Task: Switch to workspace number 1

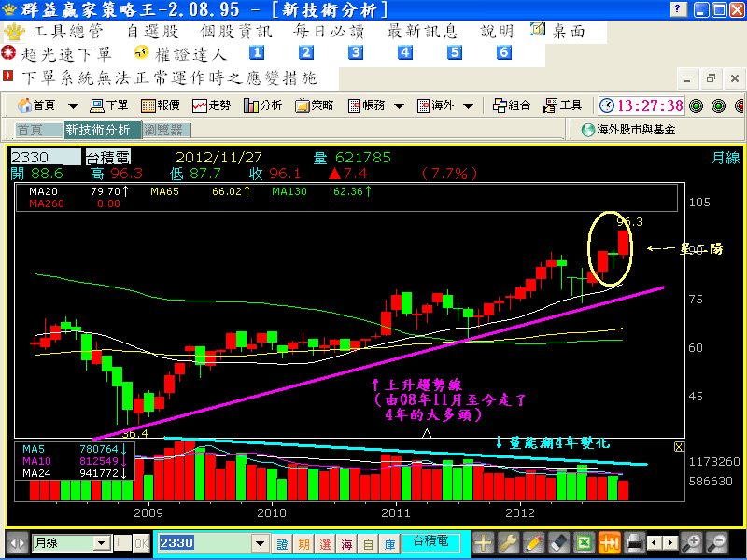Action: coord(257,52)
